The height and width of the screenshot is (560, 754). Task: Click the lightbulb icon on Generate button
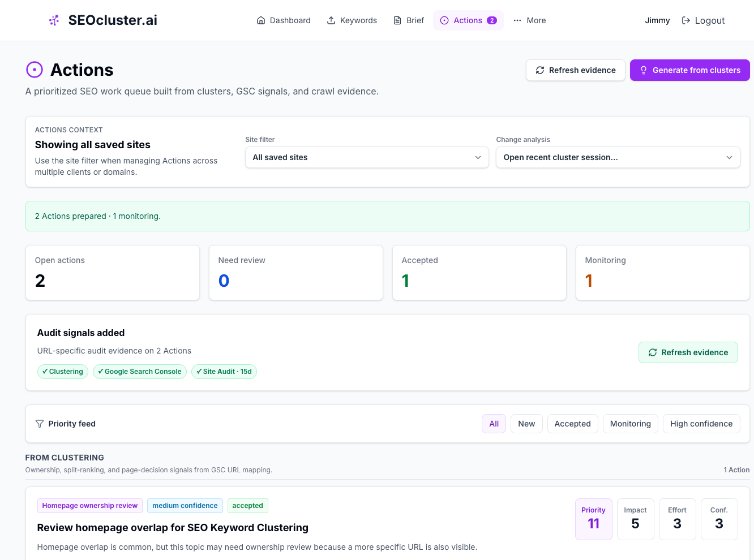pyautogui.click(x=644, y=70)
